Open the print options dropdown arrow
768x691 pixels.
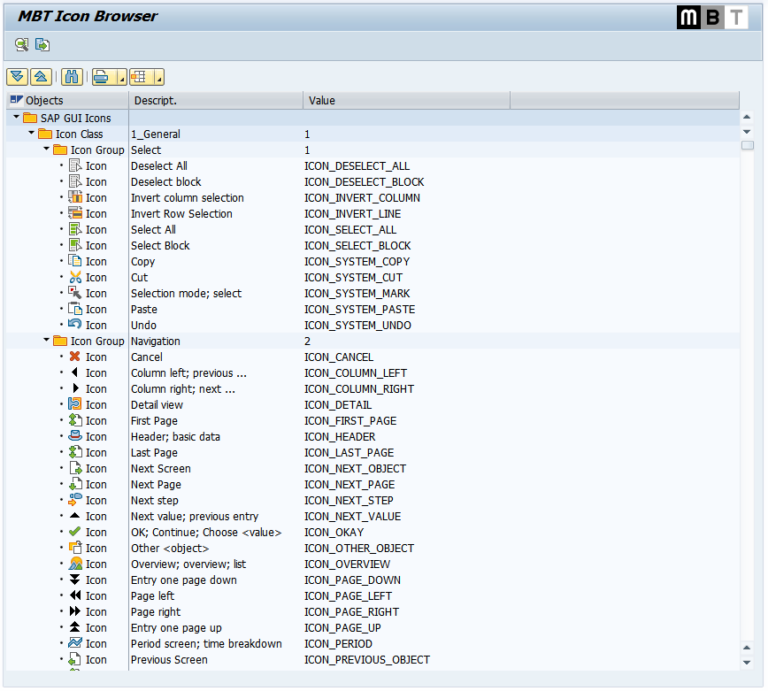click(121, 78)
